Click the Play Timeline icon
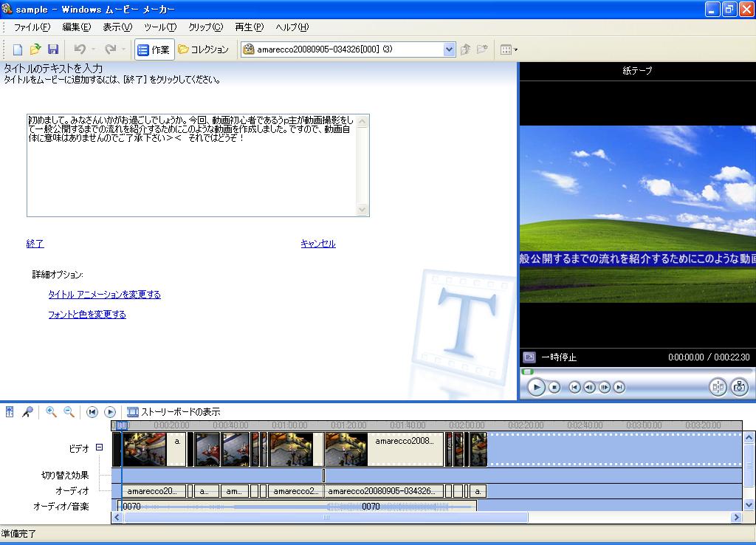 coord(110,412)
